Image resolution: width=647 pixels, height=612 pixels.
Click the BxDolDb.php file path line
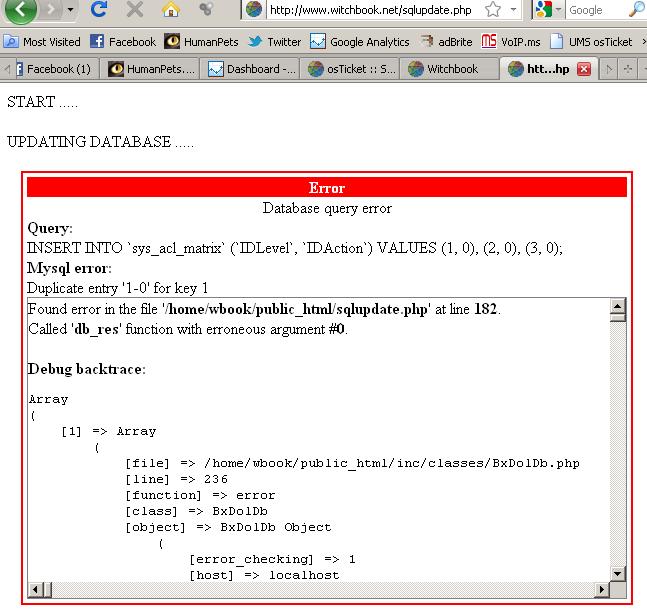[x=353, y=463]
